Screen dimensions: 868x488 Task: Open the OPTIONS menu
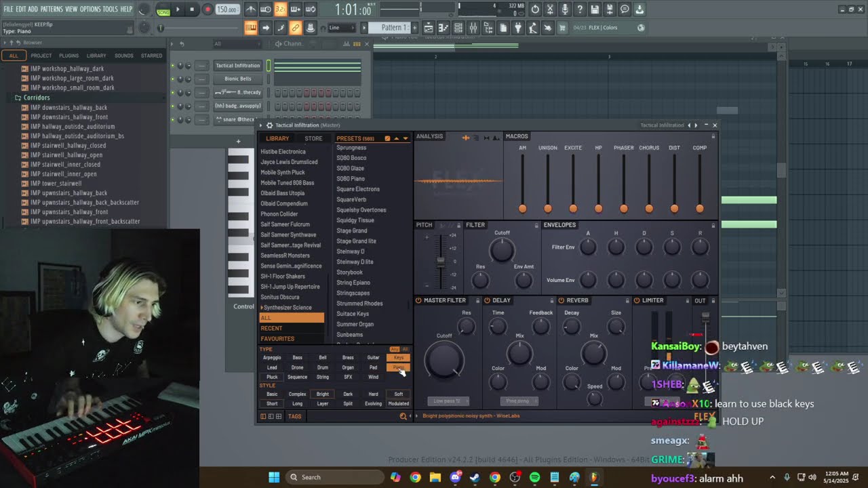point(90,9)
